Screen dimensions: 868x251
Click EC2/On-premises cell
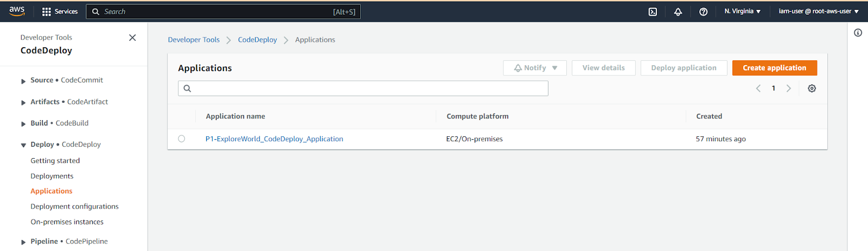(474, 139)
